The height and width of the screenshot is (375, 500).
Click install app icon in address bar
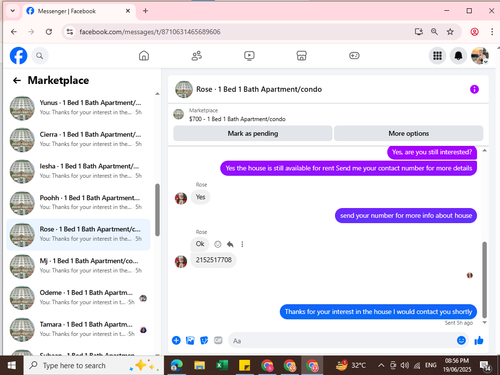click(x=419, y=32)
